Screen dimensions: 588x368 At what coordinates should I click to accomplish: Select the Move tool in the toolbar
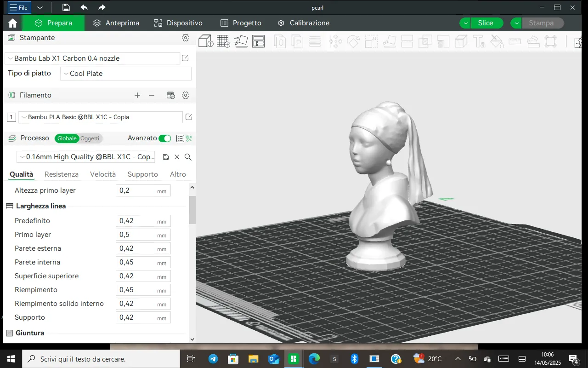(335, 42)
